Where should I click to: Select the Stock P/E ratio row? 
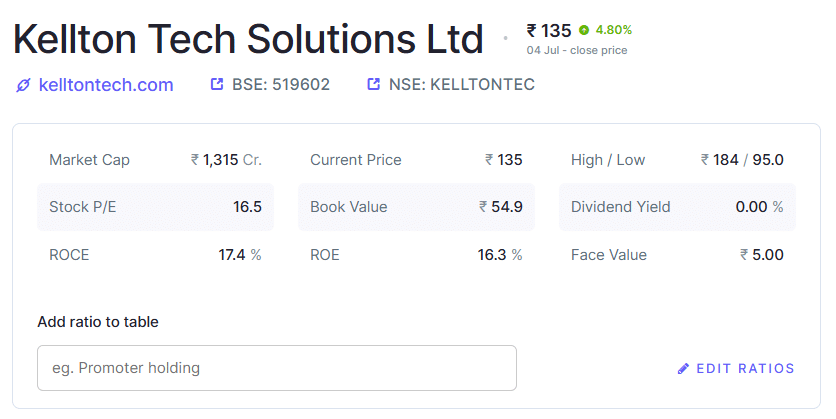pyautogui.click(x=155, y=207)
